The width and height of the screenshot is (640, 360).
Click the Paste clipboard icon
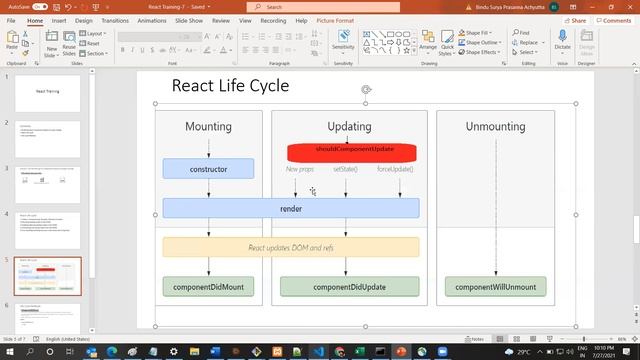tap(12, 38)
